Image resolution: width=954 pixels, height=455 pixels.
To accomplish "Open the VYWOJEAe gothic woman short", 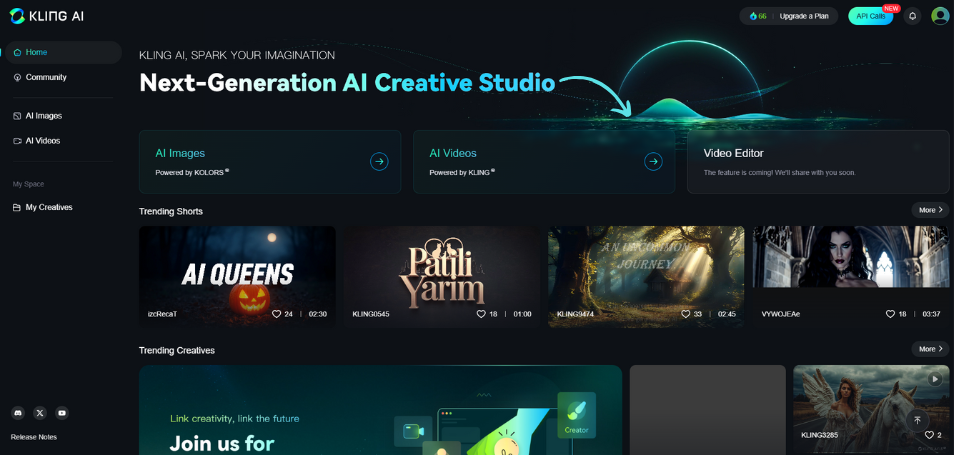I will pyautogui.click(x=851, y=277).
